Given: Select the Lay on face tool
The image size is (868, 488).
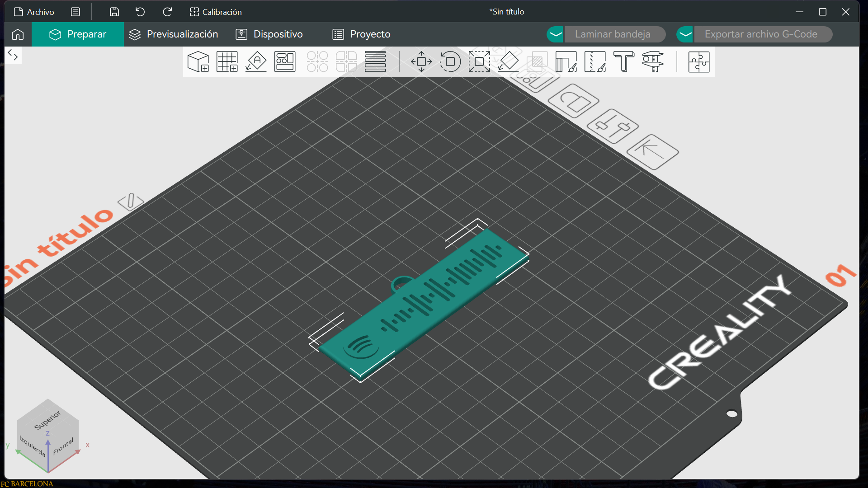Looking at the screenshot, I should (x=508, y=62).
